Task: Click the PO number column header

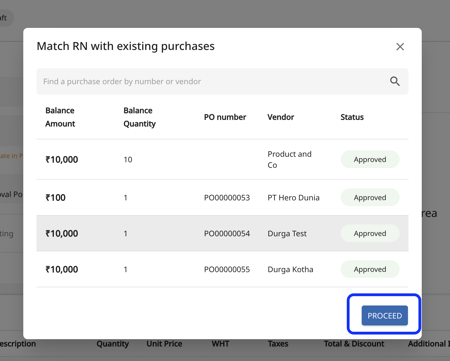Action: (225, 117)
